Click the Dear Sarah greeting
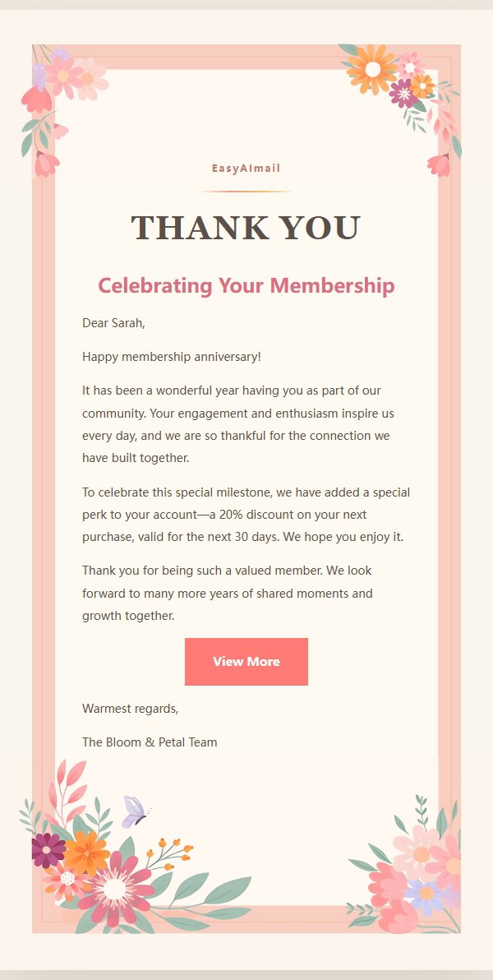Viewport: 493px width, 980px height. [x=113, y=323]
